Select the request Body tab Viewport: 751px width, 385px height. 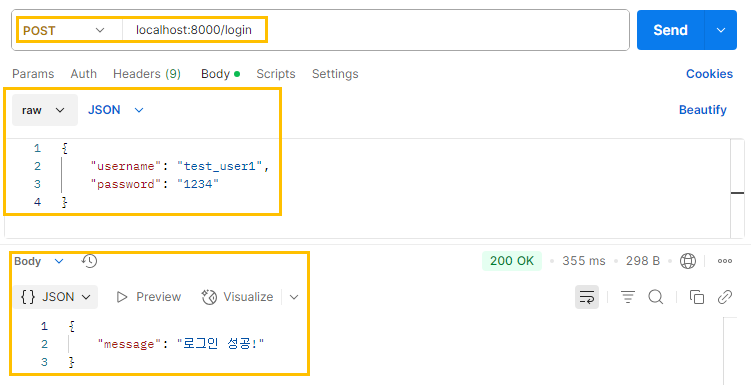220,74
